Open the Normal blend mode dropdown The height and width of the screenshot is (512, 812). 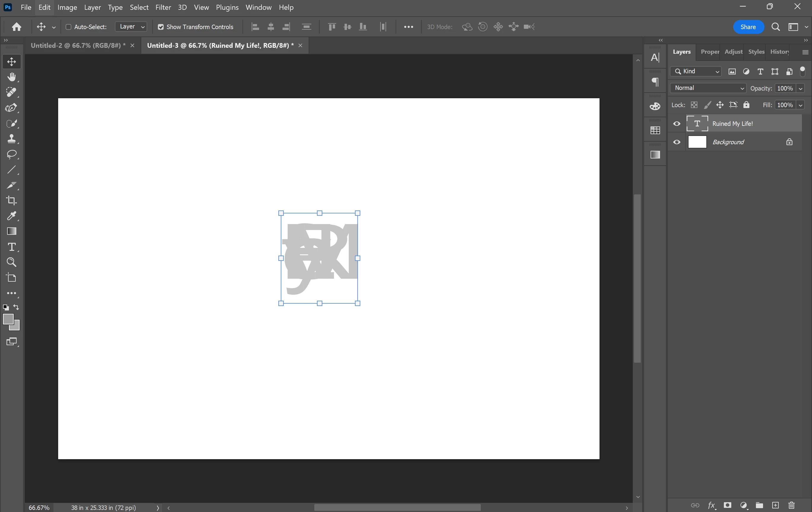tap(708, 88)
